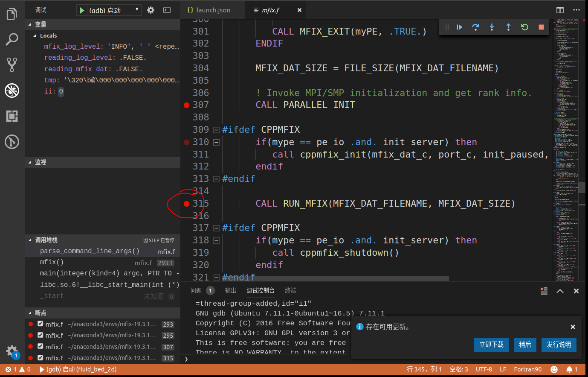Open the Manage gear in activity bar
The width and height of the screenshot is (588, 377).
[x=12, y=352]
